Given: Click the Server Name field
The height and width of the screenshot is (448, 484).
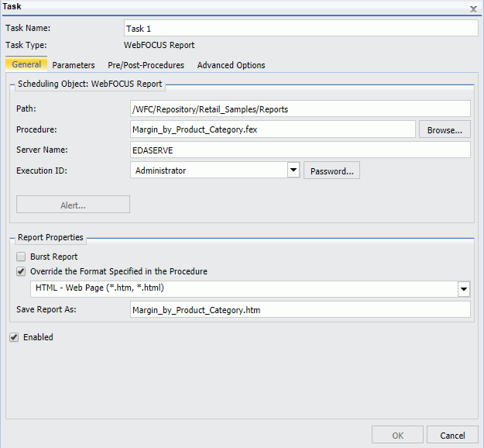Looking at the screenshot, I should [300, 150].
